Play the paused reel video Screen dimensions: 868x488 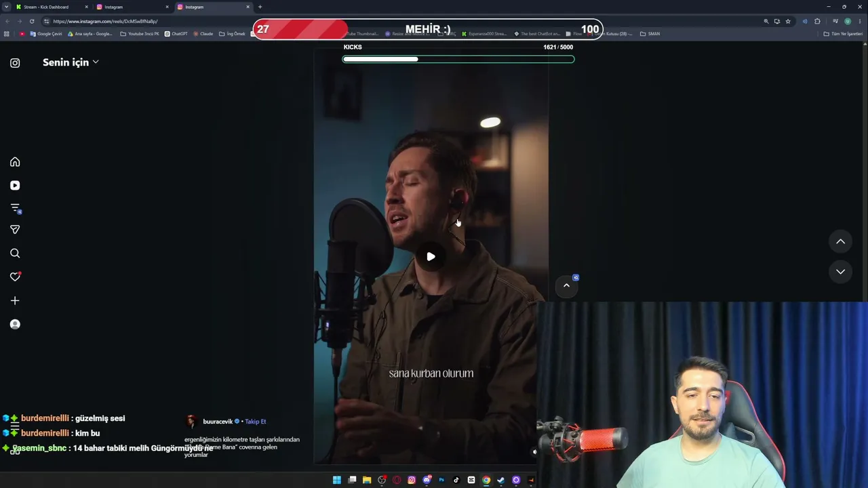click(431, 256)
